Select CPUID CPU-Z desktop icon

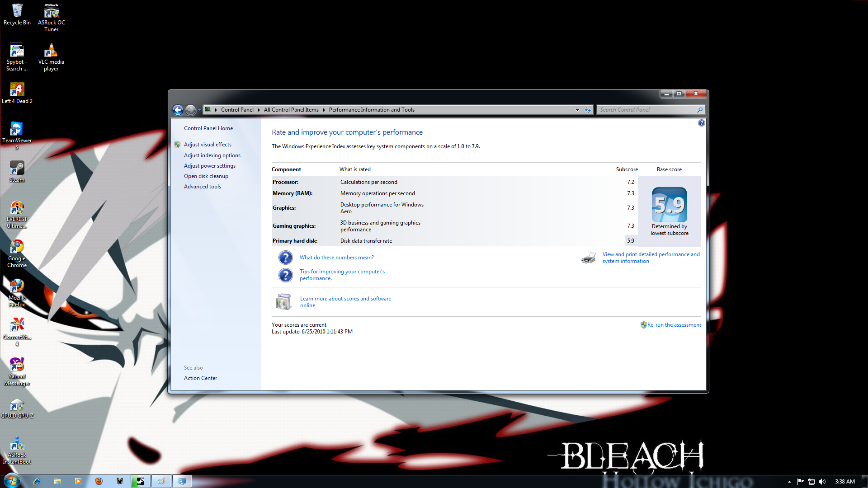click(x=17, y=408)
